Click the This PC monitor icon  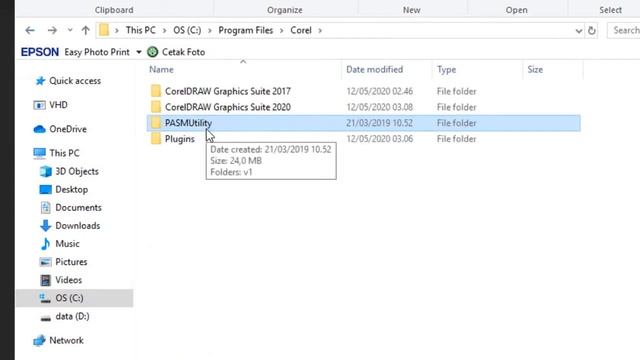point(40,153)
